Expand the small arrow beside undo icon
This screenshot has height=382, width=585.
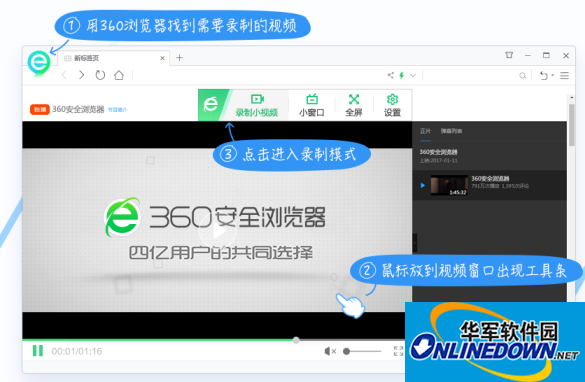click(552, 75)
